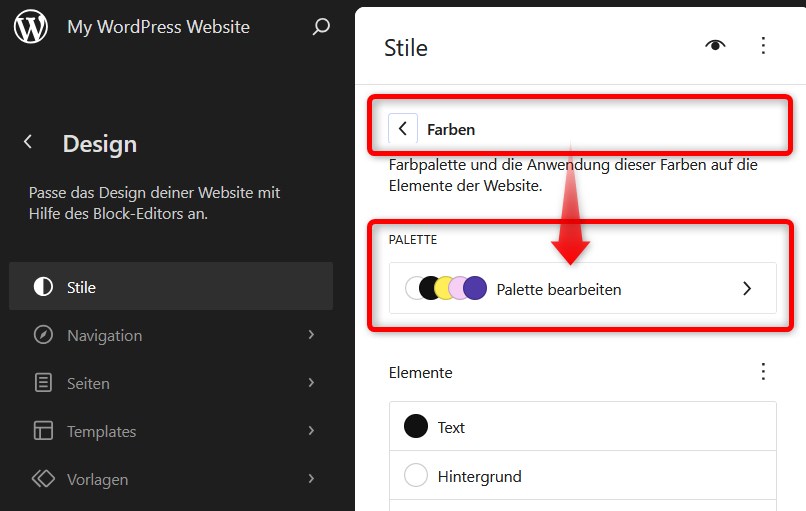Expand Navigation using its chevron
This screenshot has width=806, height=511.
point(311,335)
